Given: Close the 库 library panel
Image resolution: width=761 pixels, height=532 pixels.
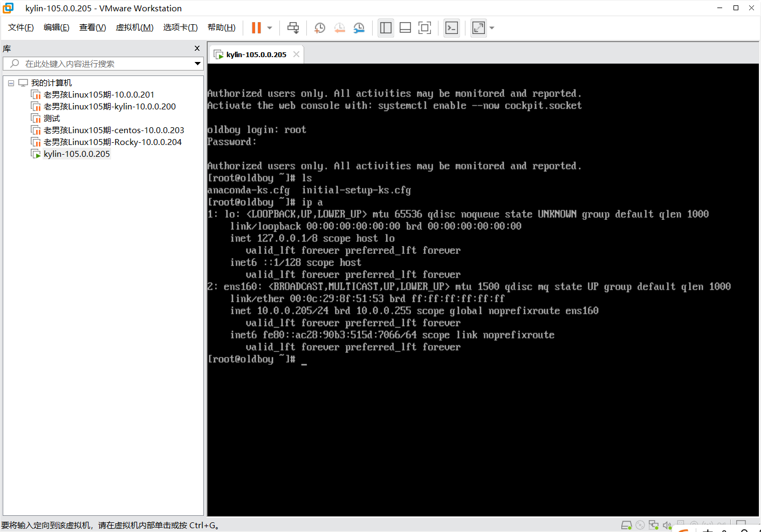Looking at the screenshot, I should (x=197, y=49).
